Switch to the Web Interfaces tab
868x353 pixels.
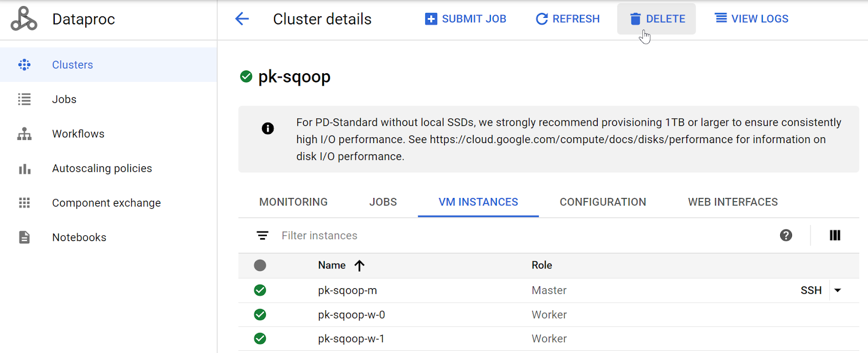(733, 202)
